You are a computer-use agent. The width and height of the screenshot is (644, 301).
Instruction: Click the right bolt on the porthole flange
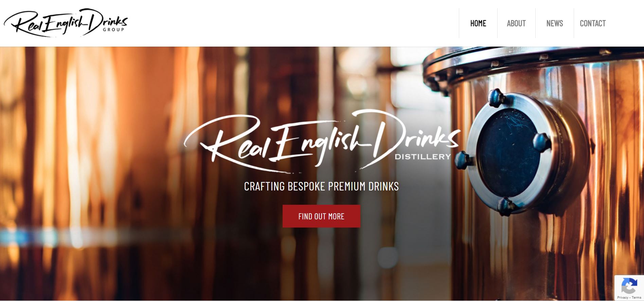tap(541, 141)
